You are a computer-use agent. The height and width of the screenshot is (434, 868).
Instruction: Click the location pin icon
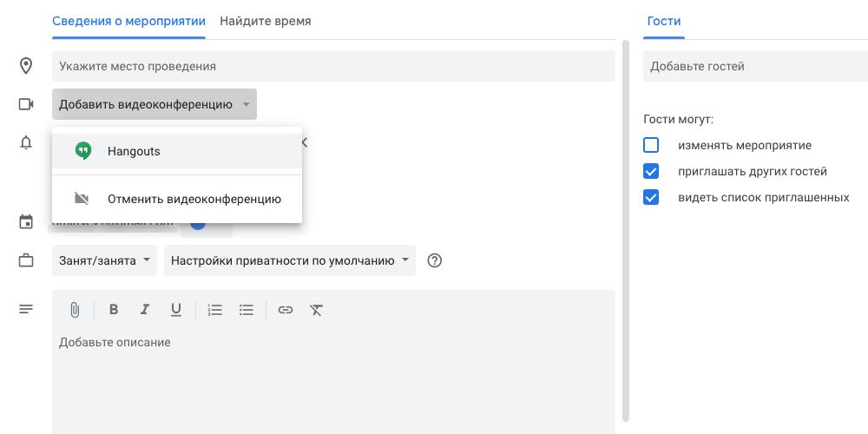coord(25,67)
